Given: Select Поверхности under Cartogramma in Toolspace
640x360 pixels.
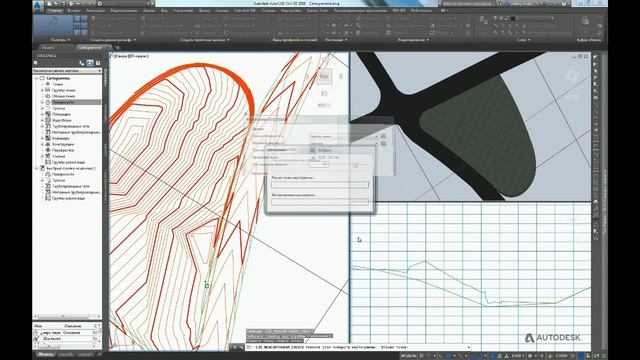Looking at the screenshot, I should tap(63, 102).
